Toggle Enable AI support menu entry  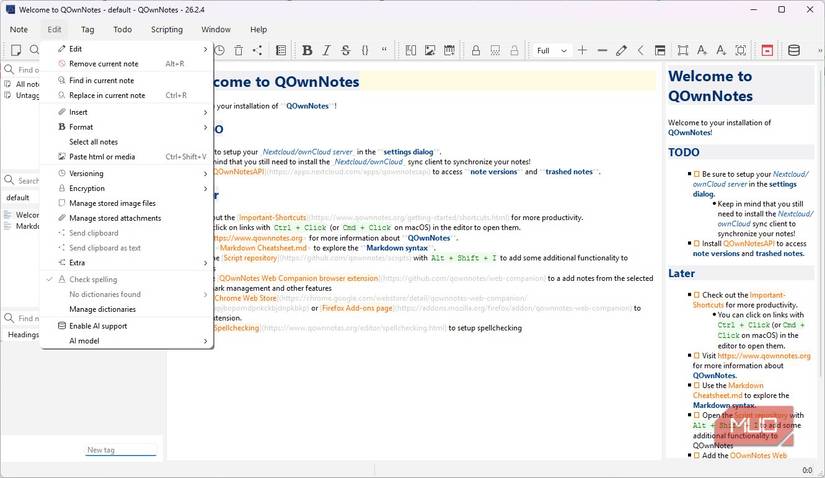126,326
